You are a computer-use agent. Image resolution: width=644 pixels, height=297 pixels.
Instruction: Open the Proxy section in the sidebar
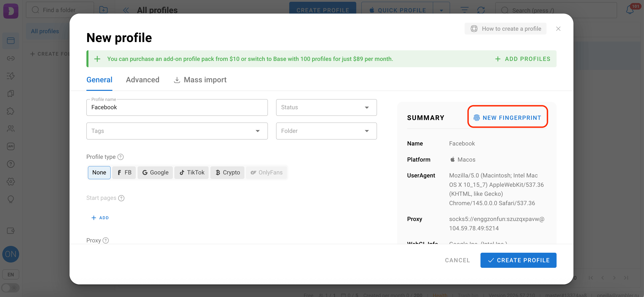coord(11,58)
